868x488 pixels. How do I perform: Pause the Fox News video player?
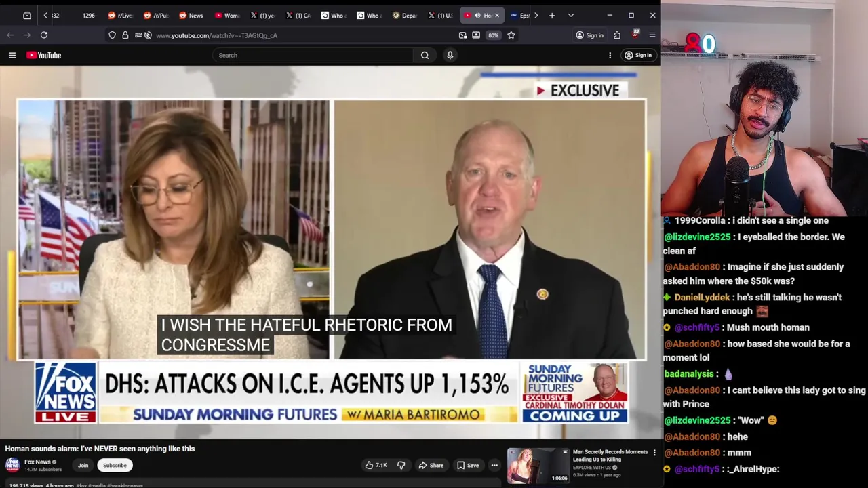(x=331, y=251)
